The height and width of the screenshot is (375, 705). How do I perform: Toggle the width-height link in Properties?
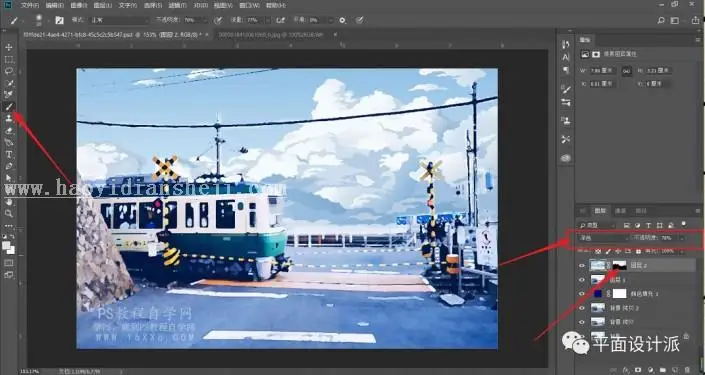coord(627,71)
